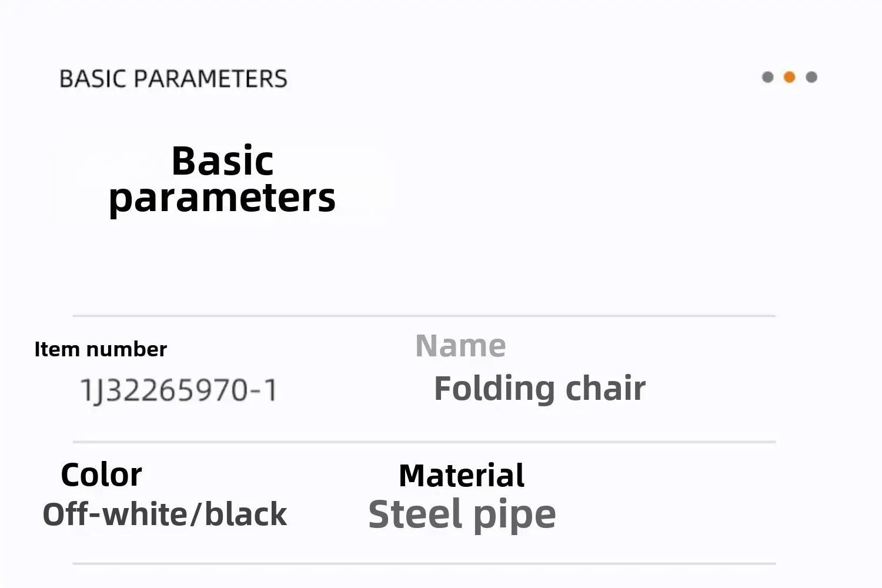Image resolution: width=882 pixels, height=588 pixels.
Task: Click the word Basic in title
Action: [222, 161]
